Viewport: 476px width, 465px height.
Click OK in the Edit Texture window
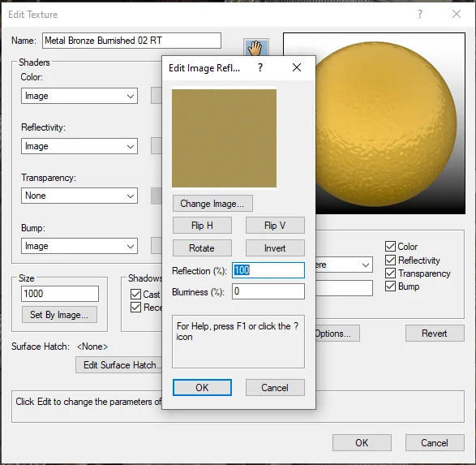(362, 443)
